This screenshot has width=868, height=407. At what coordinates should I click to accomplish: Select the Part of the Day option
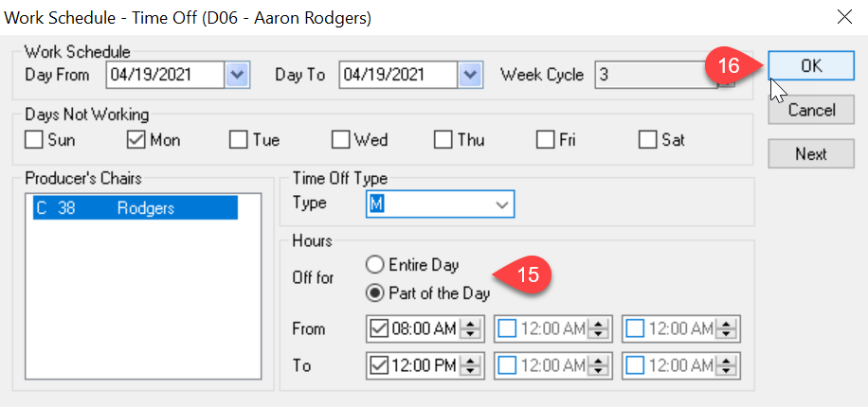pos(375,292)
